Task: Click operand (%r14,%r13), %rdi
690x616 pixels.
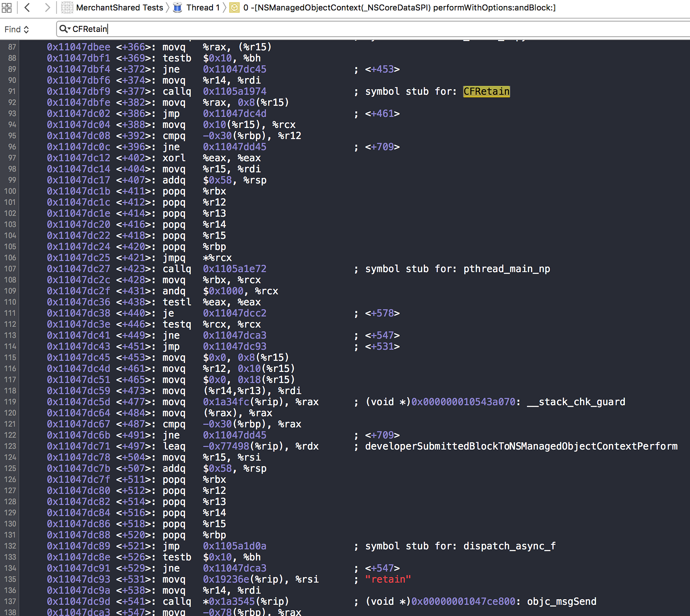Action: (x=252, y=391)
